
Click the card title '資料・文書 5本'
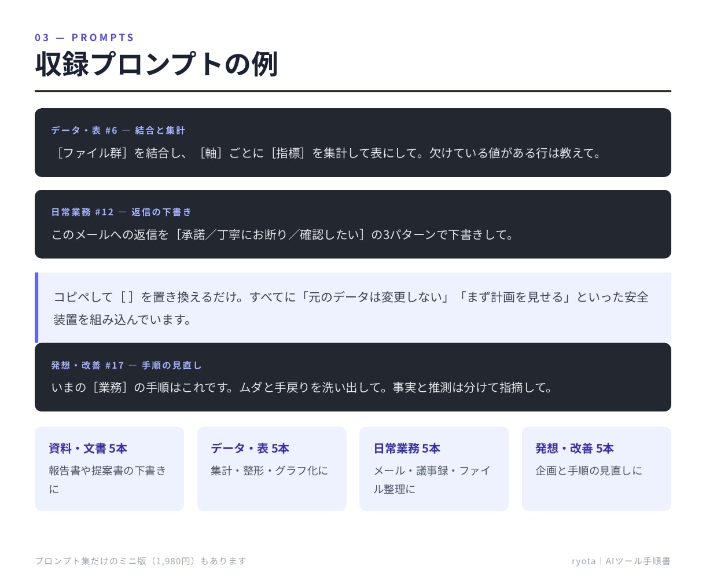[x=88, y=449]
